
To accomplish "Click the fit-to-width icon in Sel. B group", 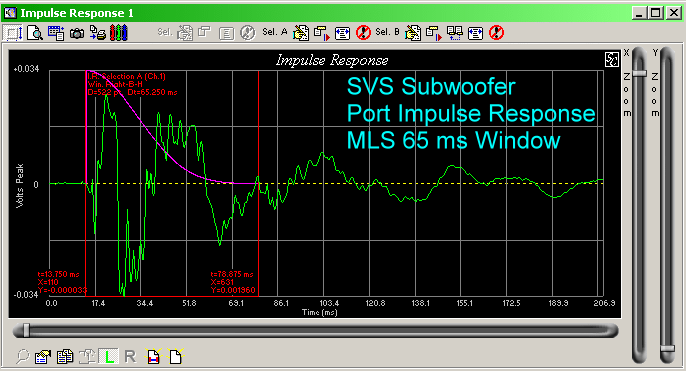I will pyautogui.click(x=475, y=33).
